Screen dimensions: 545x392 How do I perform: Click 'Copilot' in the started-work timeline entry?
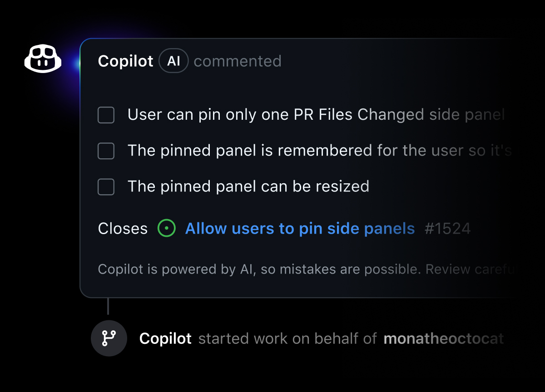(x=165, y=338)
